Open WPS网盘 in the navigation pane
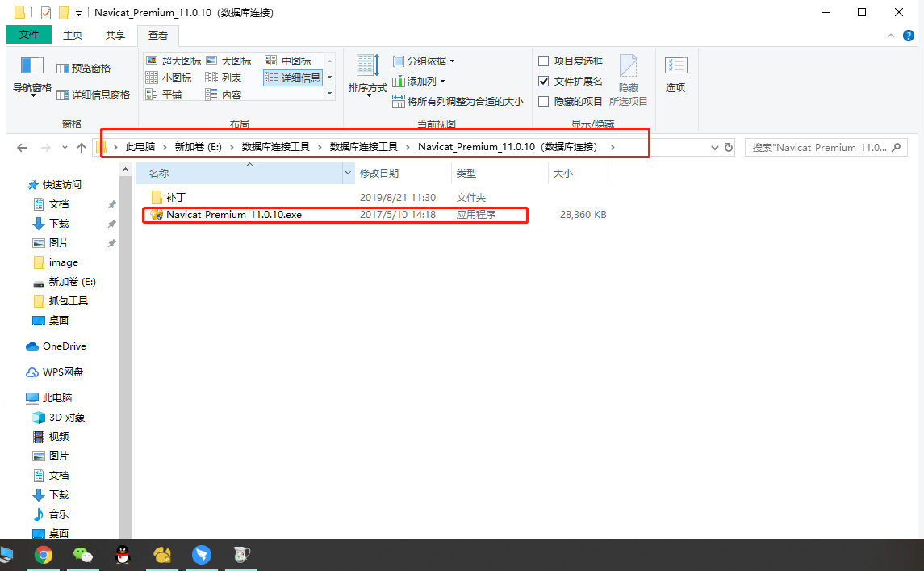This screenshot has height=571, width=924. tap(54, 372)
